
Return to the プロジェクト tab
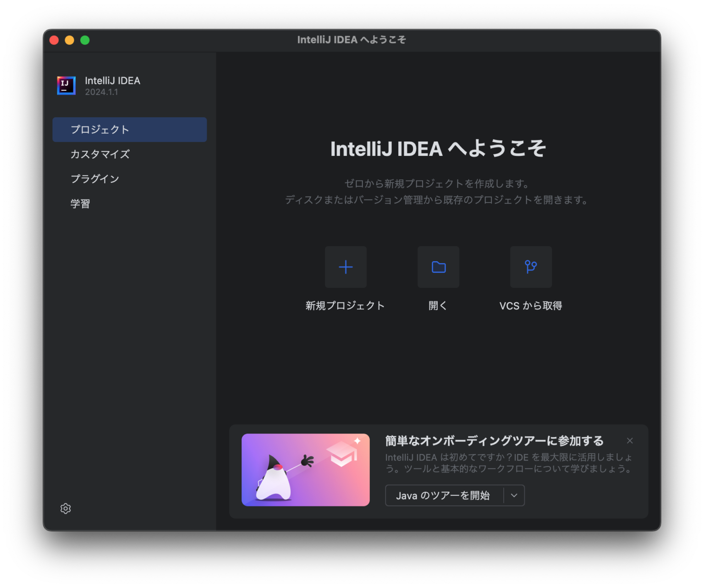(100, 129)
